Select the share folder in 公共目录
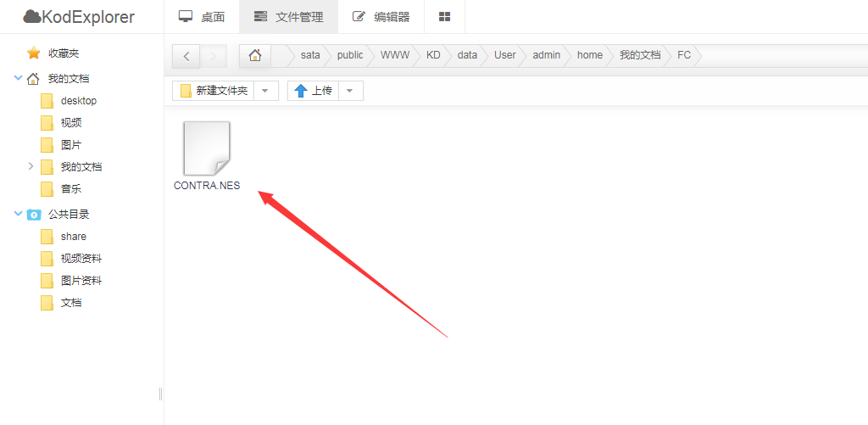Image resolution: width=868 pixels, height=425 pixels. point(73,237)
